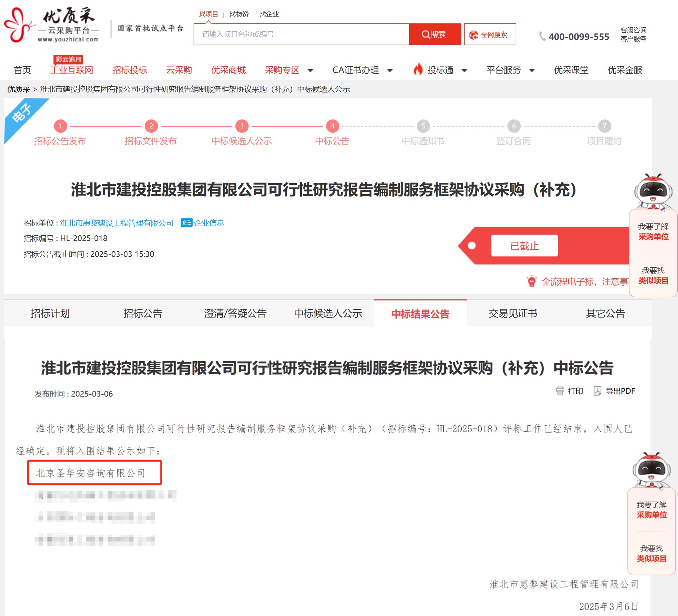Click upper 我要找类似项目 link
The height and width of the screenshot is (616, 678).
[653, 275]
